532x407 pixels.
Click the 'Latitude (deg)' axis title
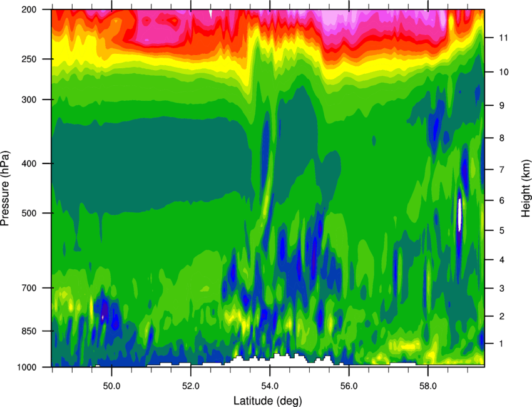tap(268, 401)
